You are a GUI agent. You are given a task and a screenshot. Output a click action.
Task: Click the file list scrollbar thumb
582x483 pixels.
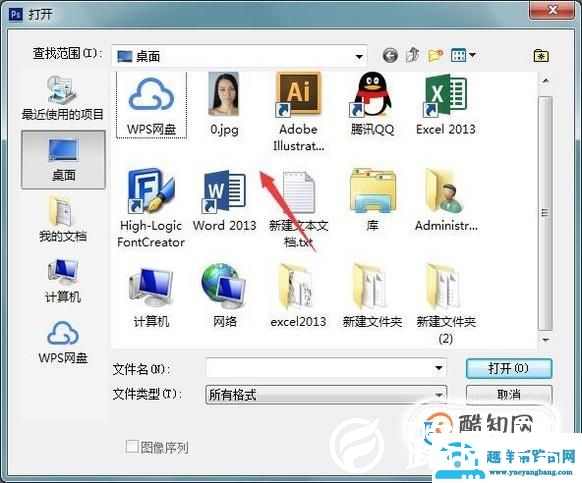click(545, 213)
